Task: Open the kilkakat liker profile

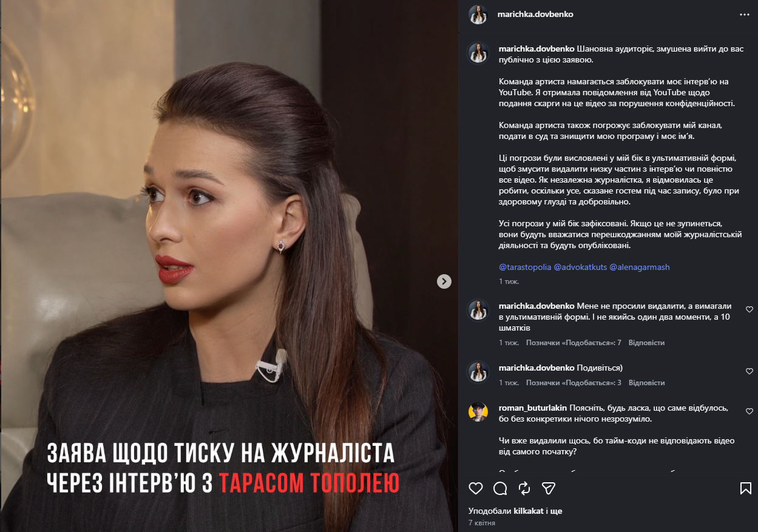Action: (x=528, y=511)
